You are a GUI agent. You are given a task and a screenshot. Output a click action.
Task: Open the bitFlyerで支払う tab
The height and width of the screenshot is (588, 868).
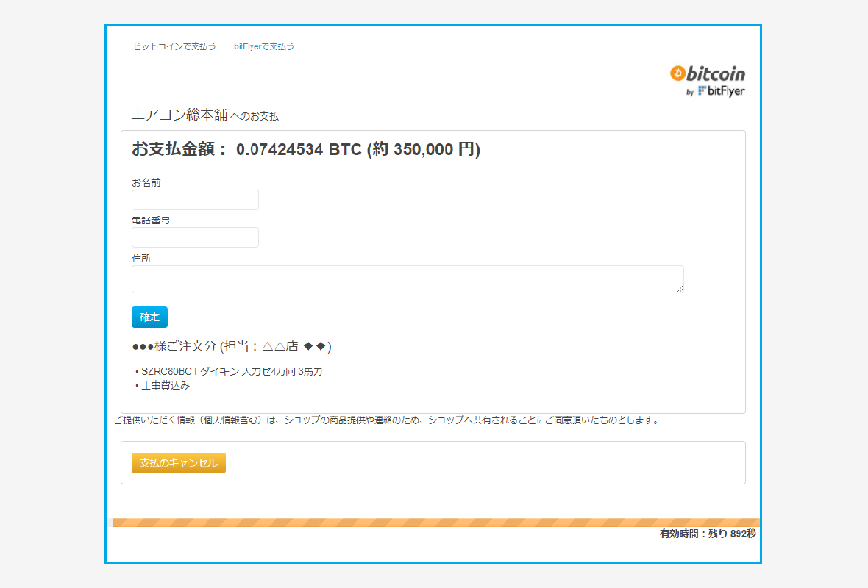pyautogui.click(x=263, y=46)
